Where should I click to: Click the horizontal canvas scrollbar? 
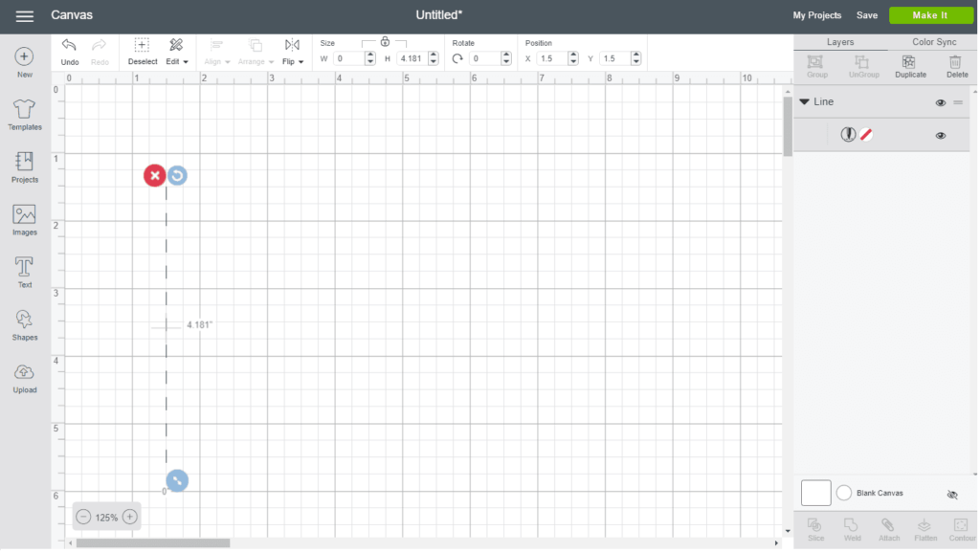coord(153,543)
